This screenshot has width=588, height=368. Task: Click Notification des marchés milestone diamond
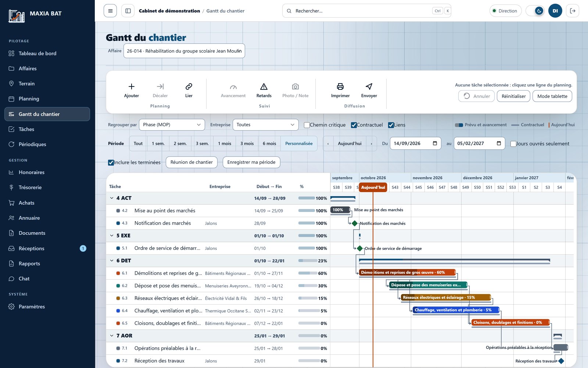coord(355,223)
